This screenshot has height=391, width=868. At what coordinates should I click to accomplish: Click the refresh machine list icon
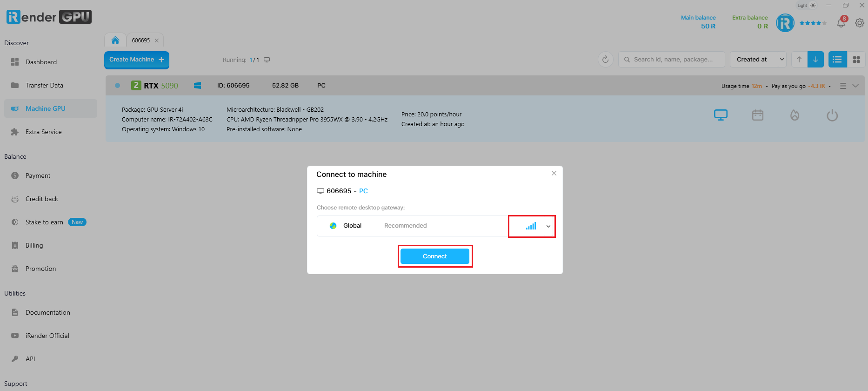coord(605,60)
